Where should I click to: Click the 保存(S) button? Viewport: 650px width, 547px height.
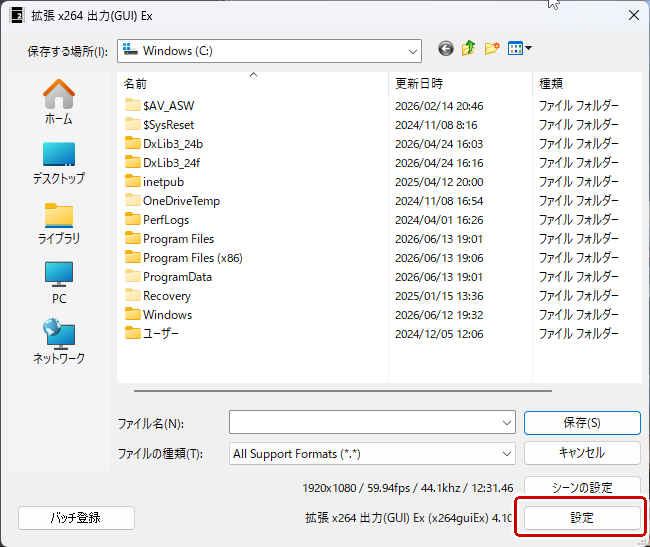coord(582,423)
